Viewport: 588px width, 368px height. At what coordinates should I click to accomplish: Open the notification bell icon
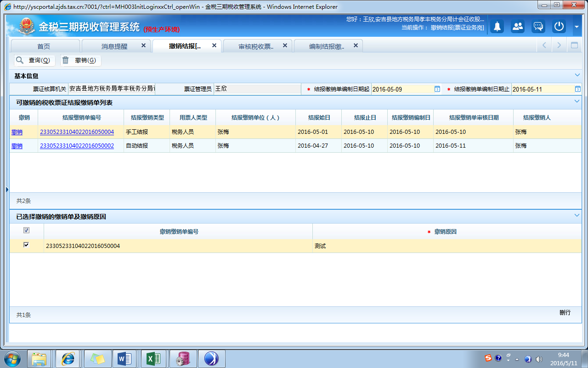pyautogui.click(x=497, y=27)
